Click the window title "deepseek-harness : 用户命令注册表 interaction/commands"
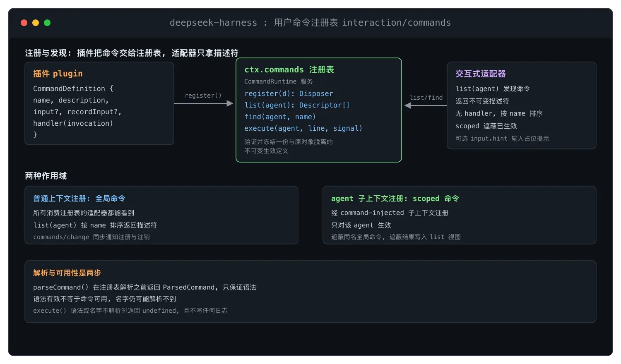The image size is (621, 364). click(310, 23)
